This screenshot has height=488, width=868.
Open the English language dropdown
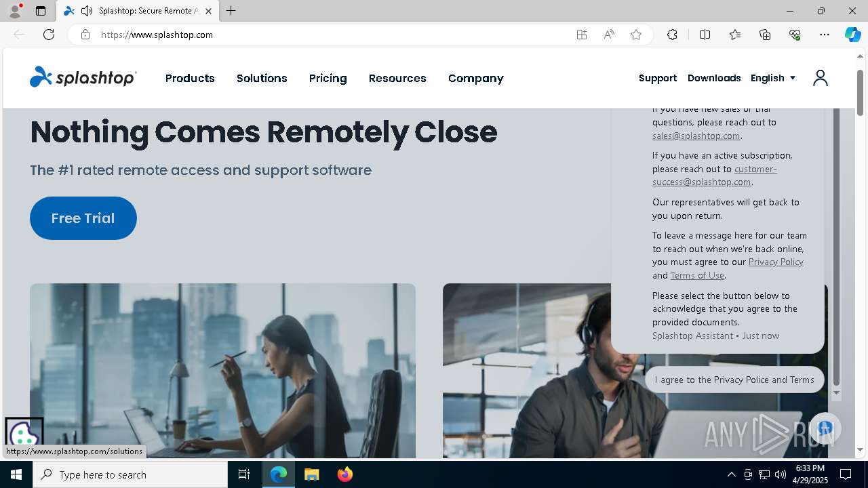(x=773, y=78)
